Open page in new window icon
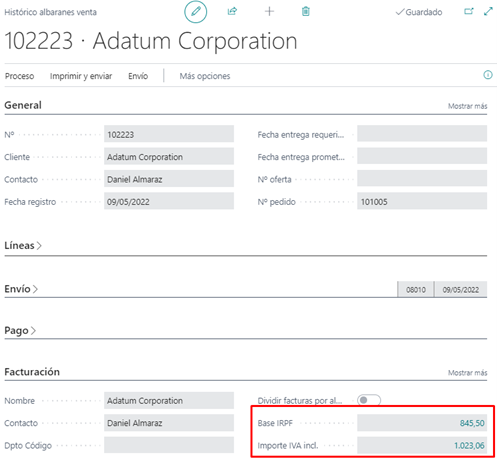Screen dimensions: 497x459 tap(469, 11)
